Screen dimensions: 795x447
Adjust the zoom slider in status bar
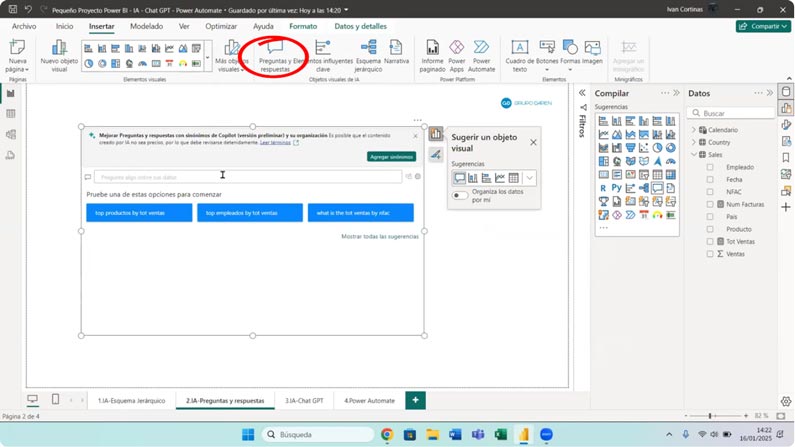[710, 415]
